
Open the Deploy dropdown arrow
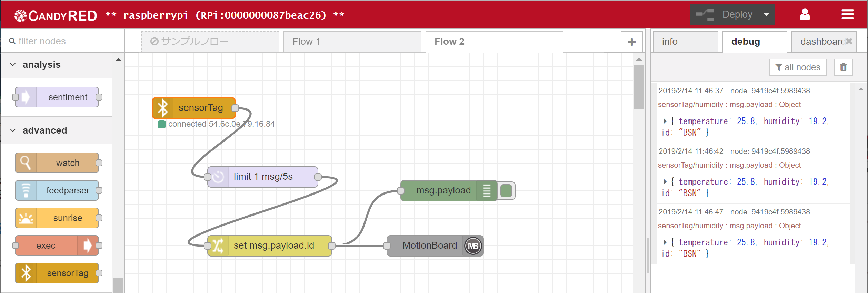(x=766, y=14)
